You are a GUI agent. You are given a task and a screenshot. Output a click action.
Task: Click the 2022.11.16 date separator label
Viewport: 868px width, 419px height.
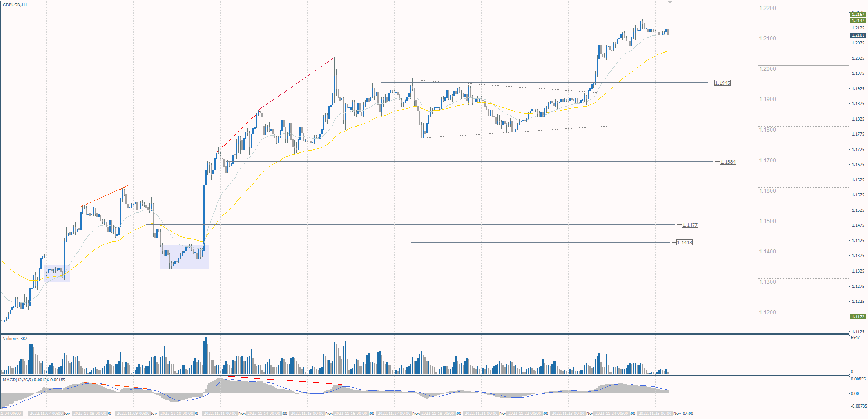click(351, 414)
